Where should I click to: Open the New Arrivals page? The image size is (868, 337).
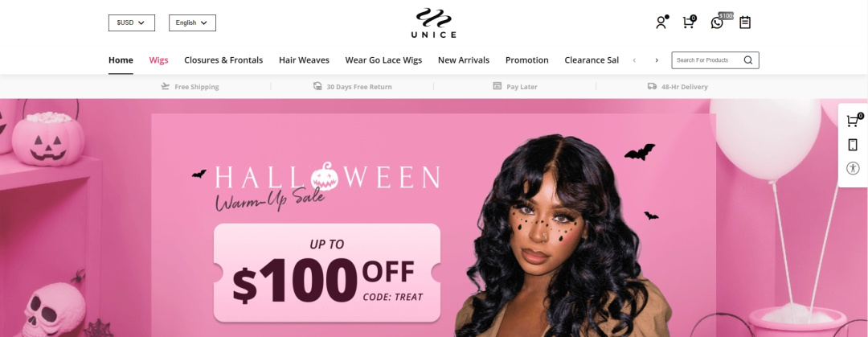click(464, 60)
